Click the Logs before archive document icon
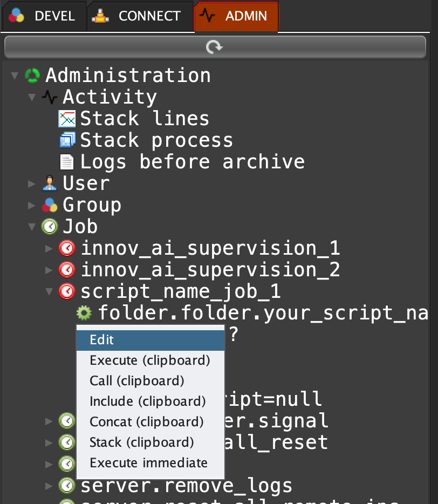 (67, 162)
